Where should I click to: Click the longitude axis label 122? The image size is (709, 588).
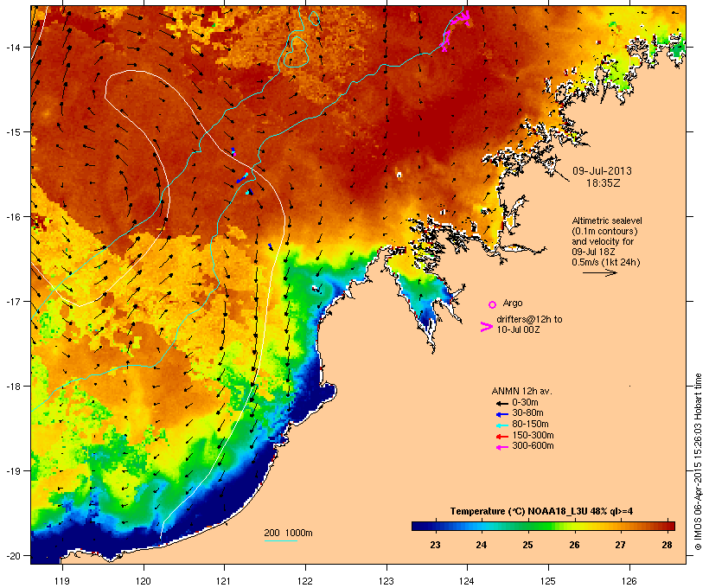click(x=305, y=581)
